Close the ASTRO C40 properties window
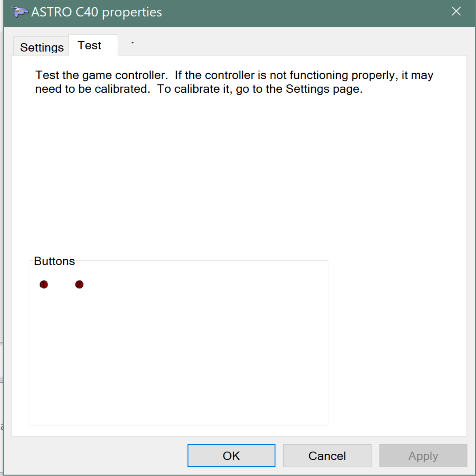The height and width of the screenshot is (476, 476). click(456, 12)
